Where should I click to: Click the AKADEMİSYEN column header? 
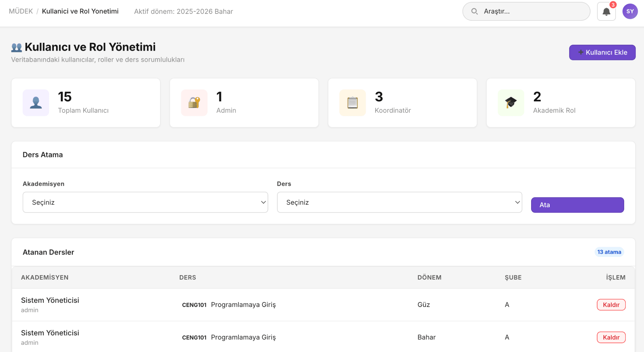(45, 277)
